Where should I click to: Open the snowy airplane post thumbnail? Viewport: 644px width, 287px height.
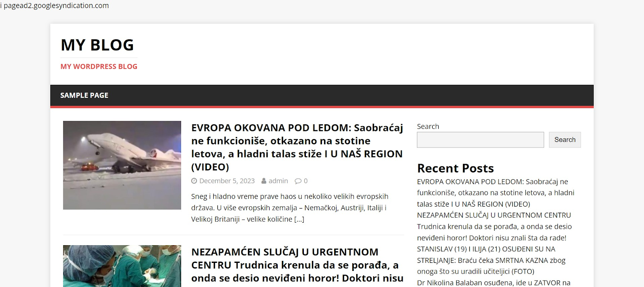(122, 165)
